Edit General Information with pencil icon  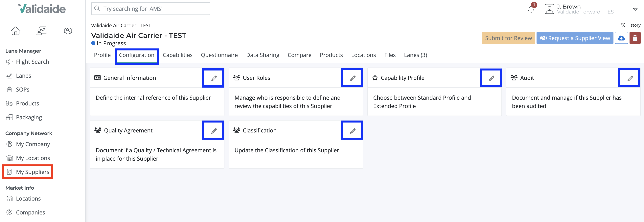coord(214,78)
